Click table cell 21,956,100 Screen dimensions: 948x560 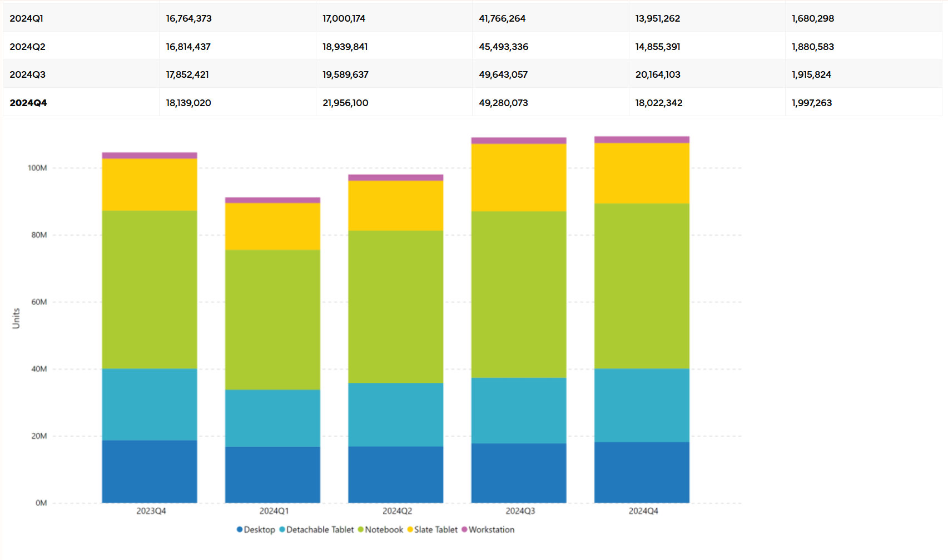pos(345,103)
